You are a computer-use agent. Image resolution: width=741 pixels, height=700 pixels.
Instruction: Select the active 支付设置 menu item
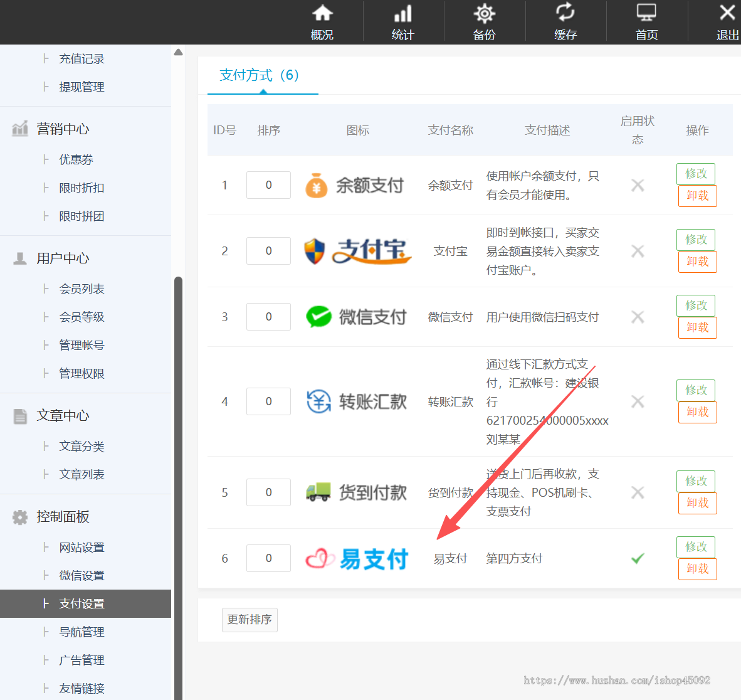[x=85, y=603]
